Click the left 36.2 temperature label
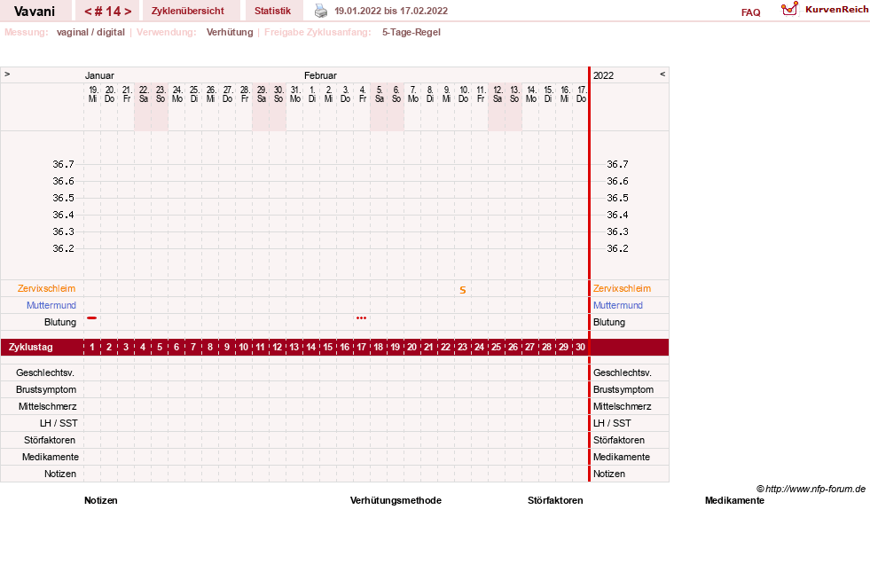The width and height of the screenshot is (870, 588). pyautogui.click(x=63, y=248)
